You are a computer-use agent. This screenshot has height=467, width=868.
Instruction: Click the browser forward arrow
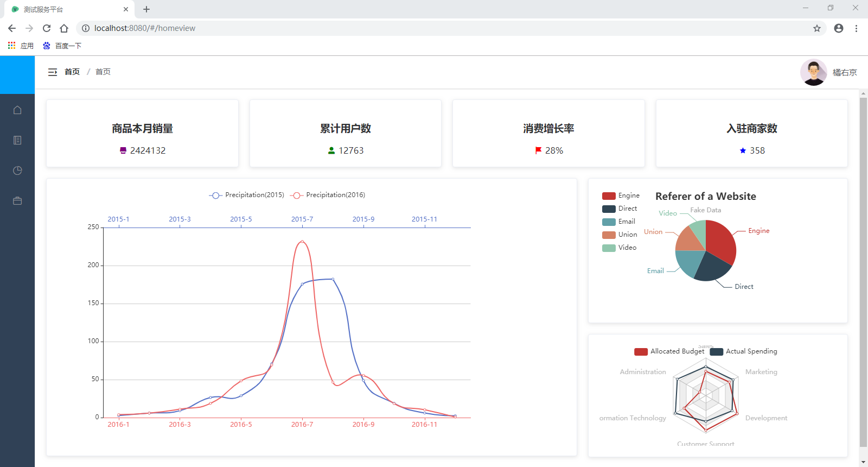pos(29,28)
